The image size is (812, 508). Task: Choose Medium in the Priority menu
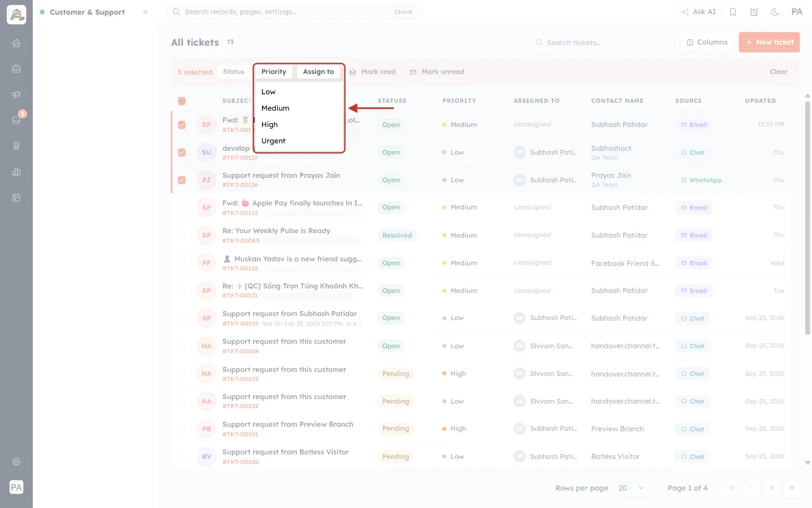(299, 108)
